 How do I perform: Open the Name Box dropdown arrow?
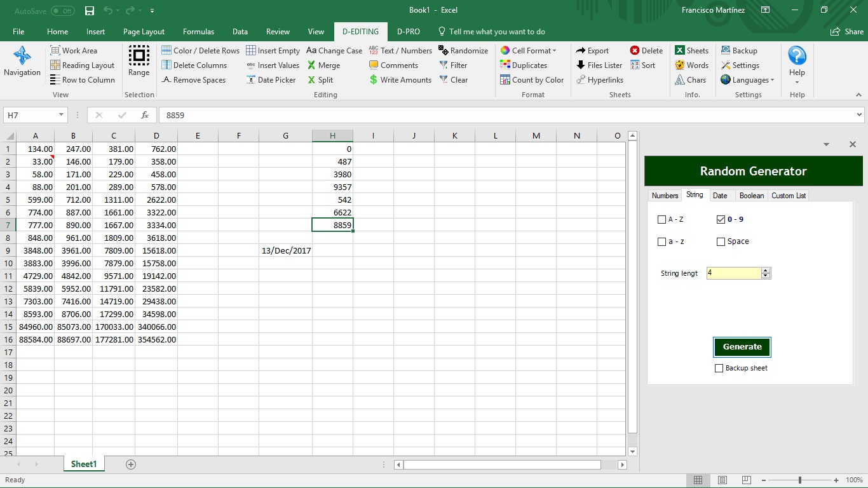pos(62,115)
